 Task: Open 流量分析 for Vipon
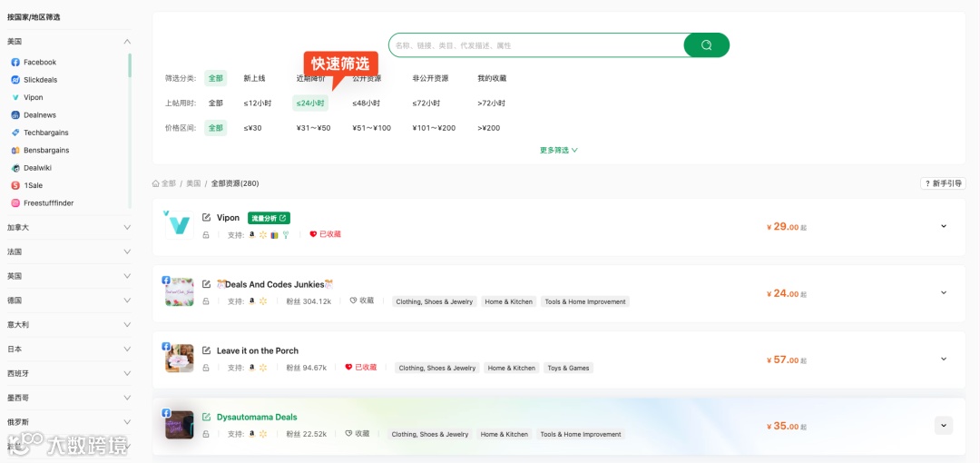[x=269, y=218]
